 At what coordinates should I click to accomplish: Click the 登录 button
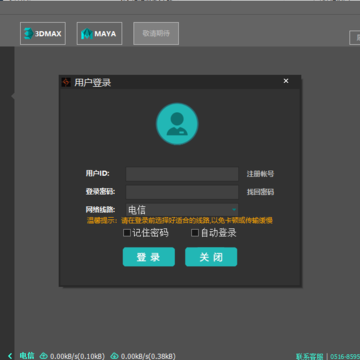tap(149, 257)
